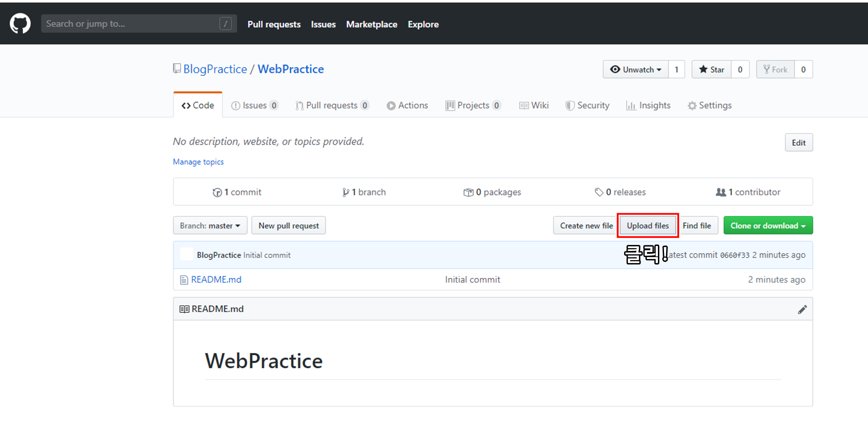
Task: Click the repository book icon beside BlogPractice
Action: pyautogui.click(x=177, y=69)
